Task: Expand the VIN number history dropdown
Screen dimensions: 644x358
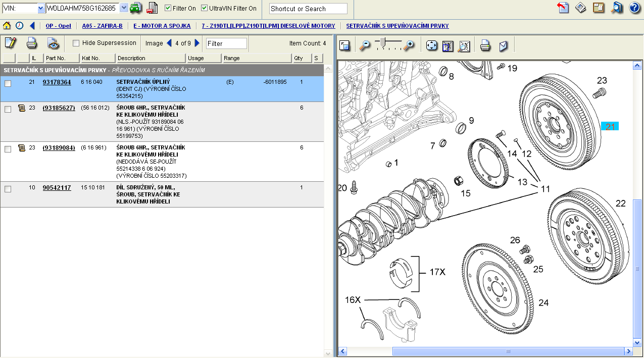Action: coord(124,8)
